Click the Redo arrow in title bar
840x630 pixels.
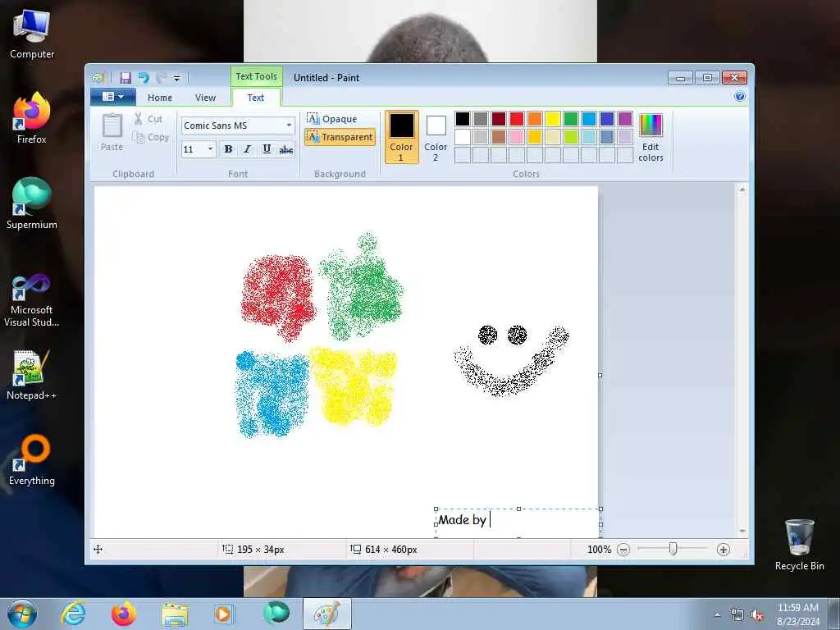[x=161, y=78]
